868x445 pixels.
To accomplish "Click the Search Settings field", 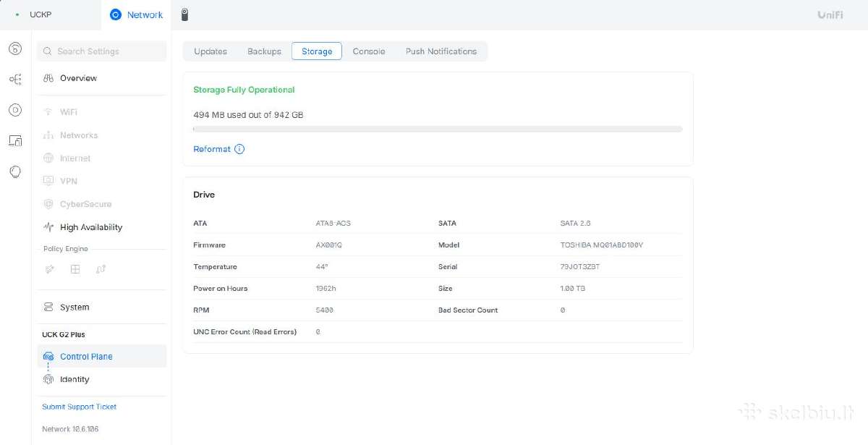I will (102, 51).
